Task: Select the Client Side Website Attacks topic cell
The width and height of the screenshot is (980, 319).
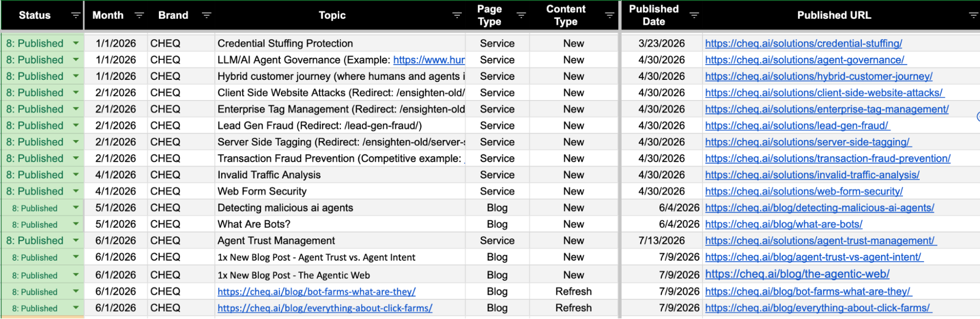Action: (x=340, y=93)
